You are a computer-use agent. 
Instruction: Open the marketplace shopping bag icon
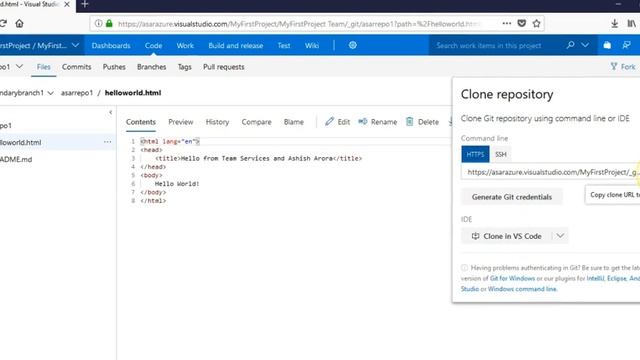click(x=607, y=45)
